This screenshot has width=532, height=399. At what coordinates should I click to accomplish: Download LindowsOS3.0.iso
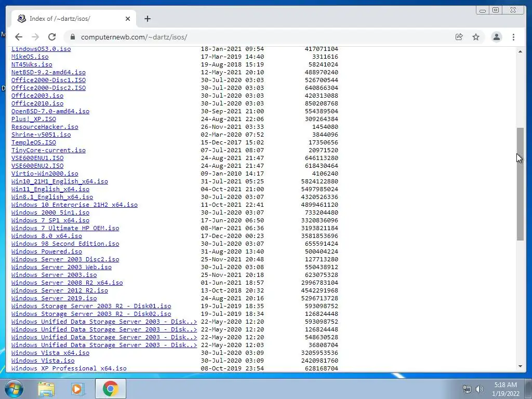point(41,49)
